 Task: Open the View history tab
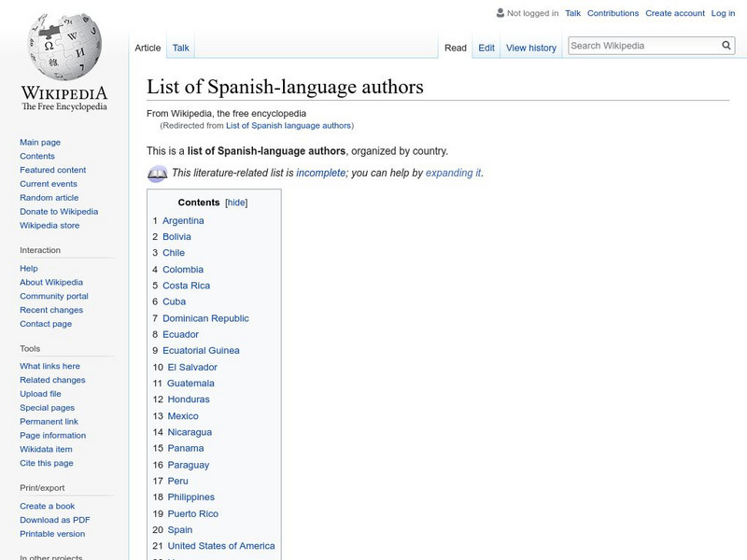(x=531, y=48)
